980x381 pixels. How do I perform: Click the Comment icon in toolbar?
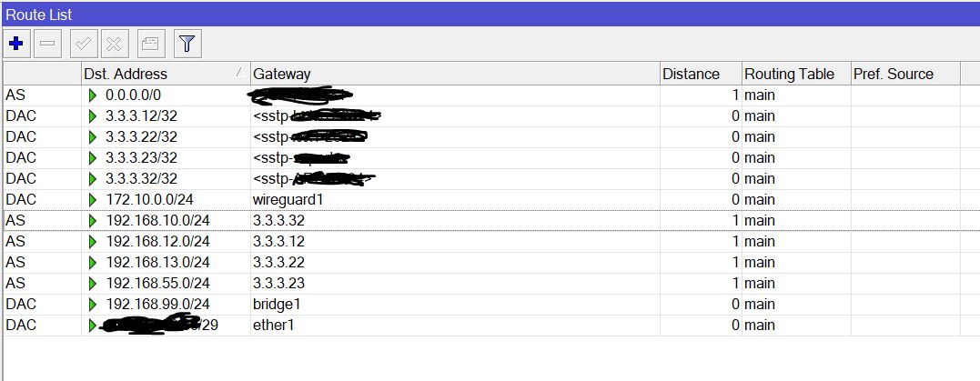pos(150,43)
